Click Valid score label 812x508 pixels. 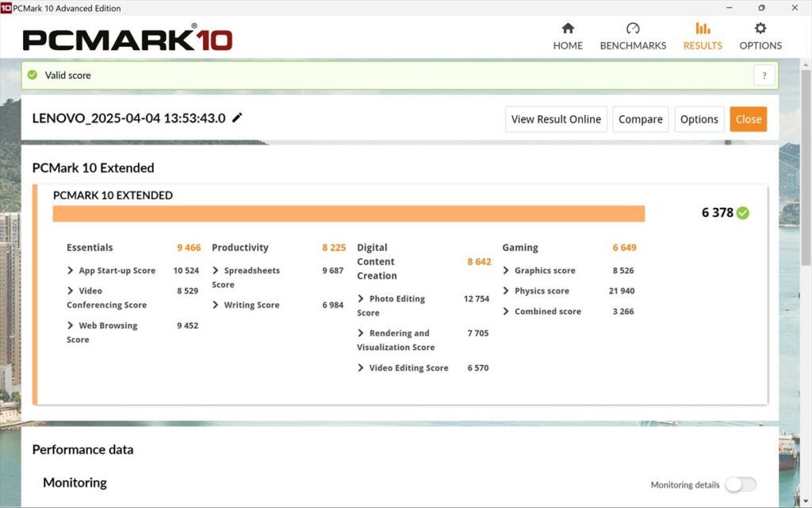(68, 75)
